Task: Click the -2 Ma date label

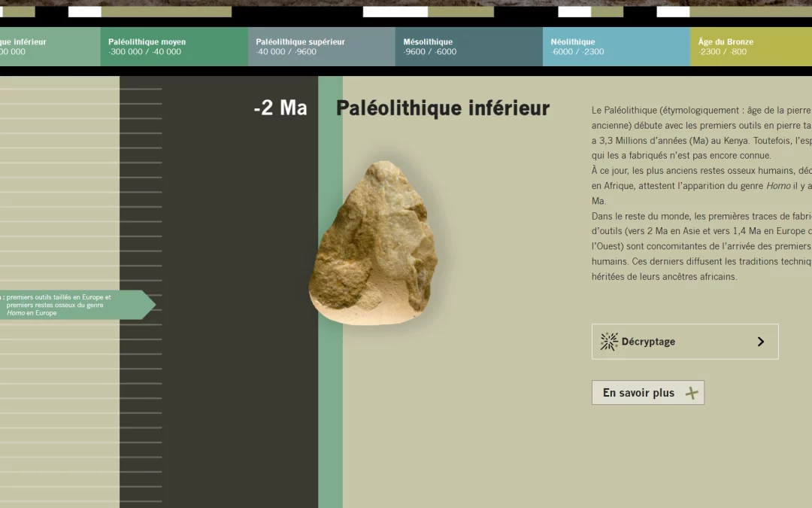Action: [279, 108]
